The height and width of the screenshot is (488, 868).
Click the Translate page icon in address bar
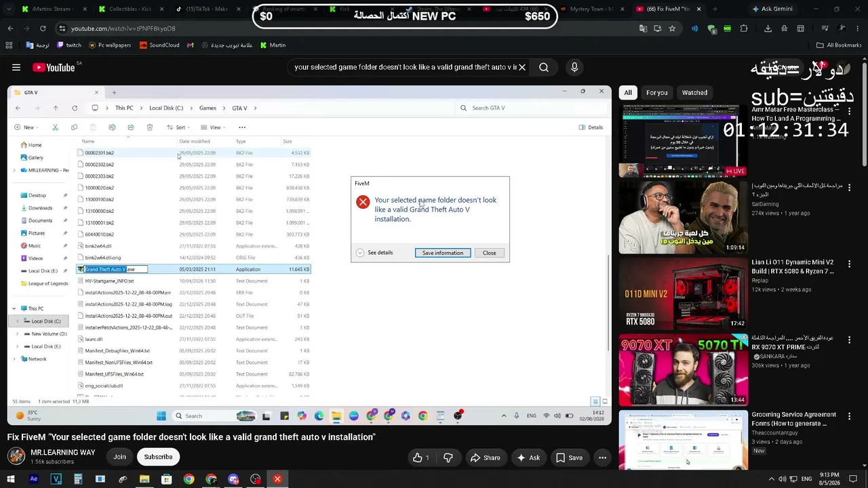point(643,28)
